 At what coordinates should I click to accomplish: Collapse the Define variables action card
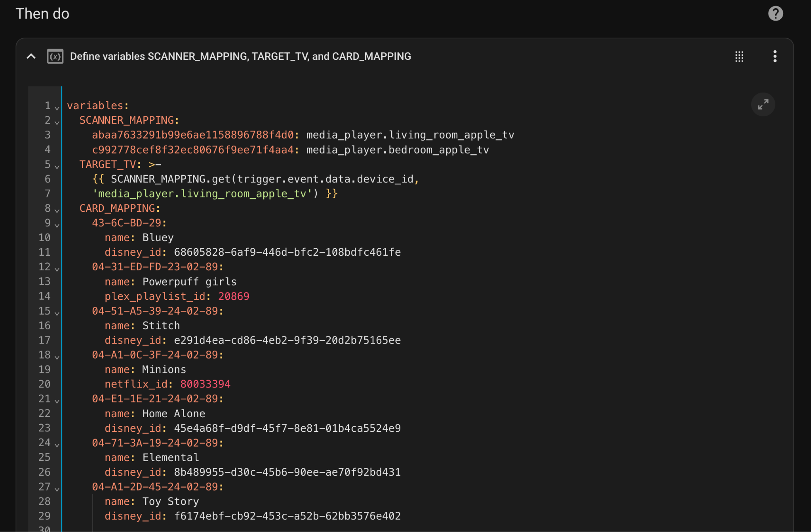[x=31, y=56]
